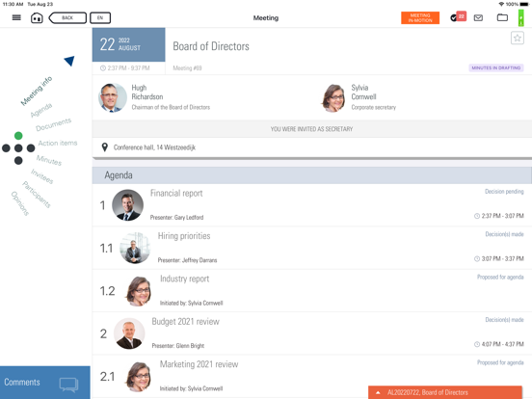Viewport: 532px width, 399px height.
Task: Switch language with the EN button
Action: coord(100,17)
